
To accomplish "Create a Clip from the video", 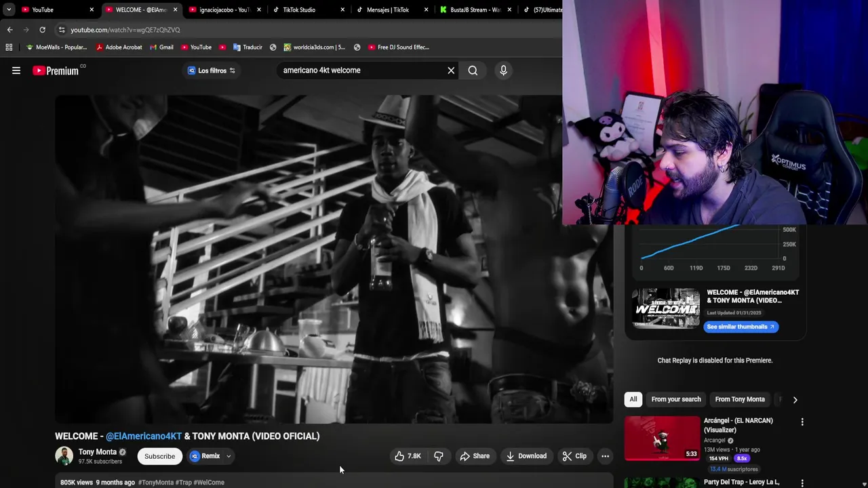I will 574,456.
